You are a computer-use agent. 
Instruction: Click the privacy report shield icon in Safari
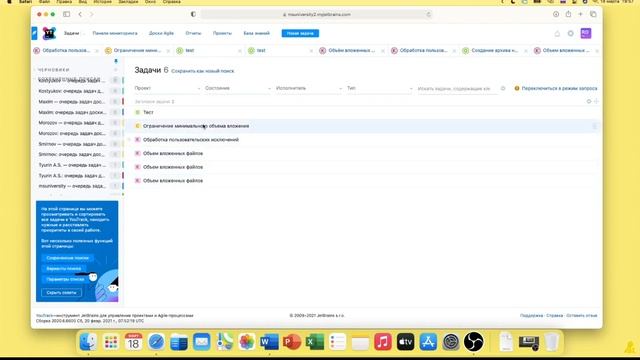(193, 14)
